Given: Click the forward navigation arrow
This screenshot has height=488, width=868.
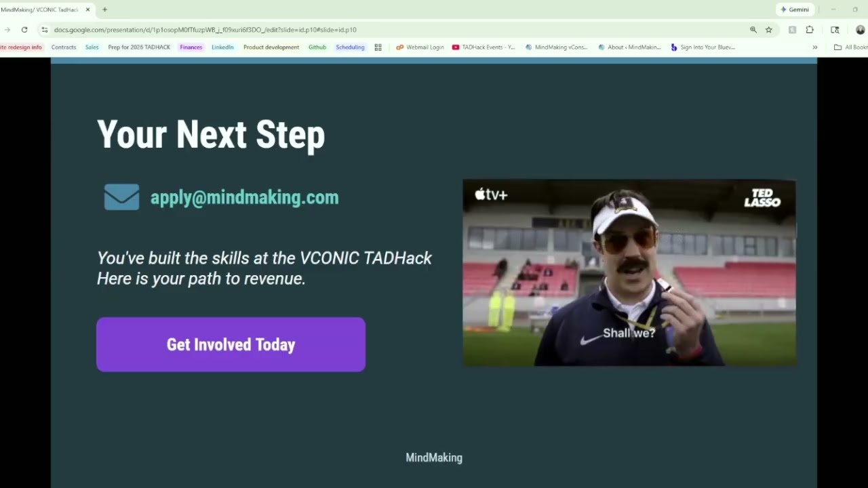Looking at the screenshot, I should point(7,30).
